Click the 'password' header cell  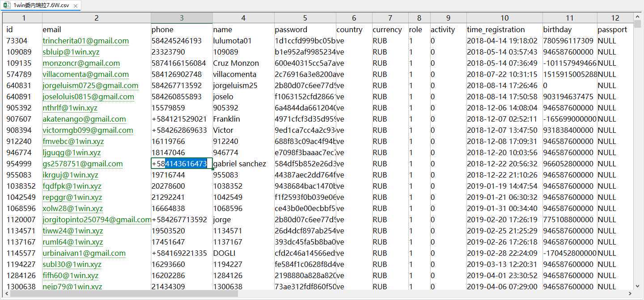[305, 30]
